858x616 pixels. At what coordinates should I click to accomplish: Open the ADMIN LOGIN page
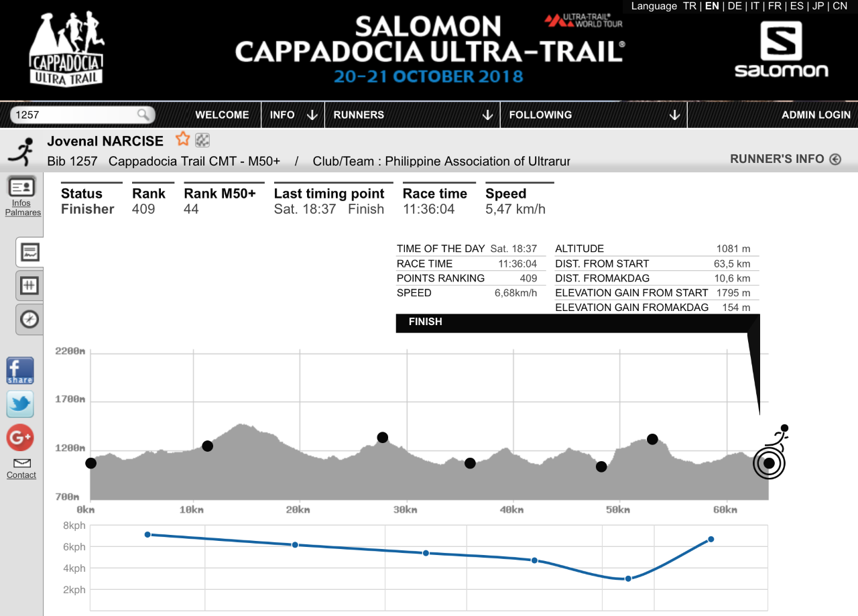tap(816, 115)
